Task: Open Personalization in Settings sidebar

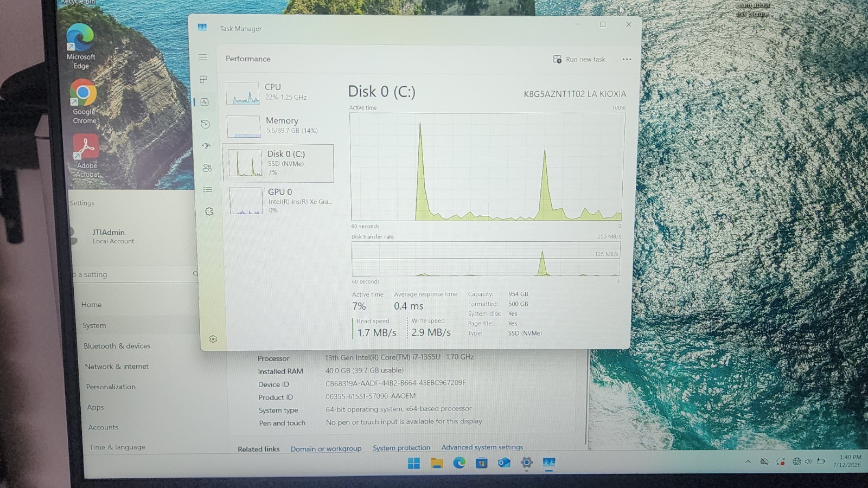Action: [x=111, y=387]
